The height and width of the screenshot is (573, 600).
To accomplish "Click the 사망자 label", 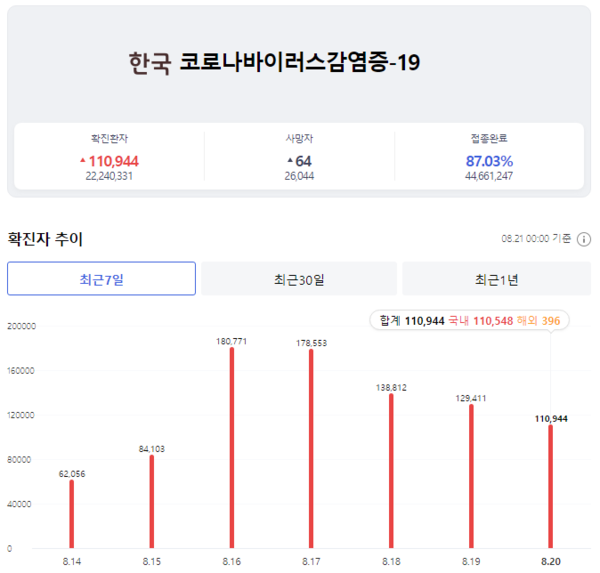I will (299, 138).
